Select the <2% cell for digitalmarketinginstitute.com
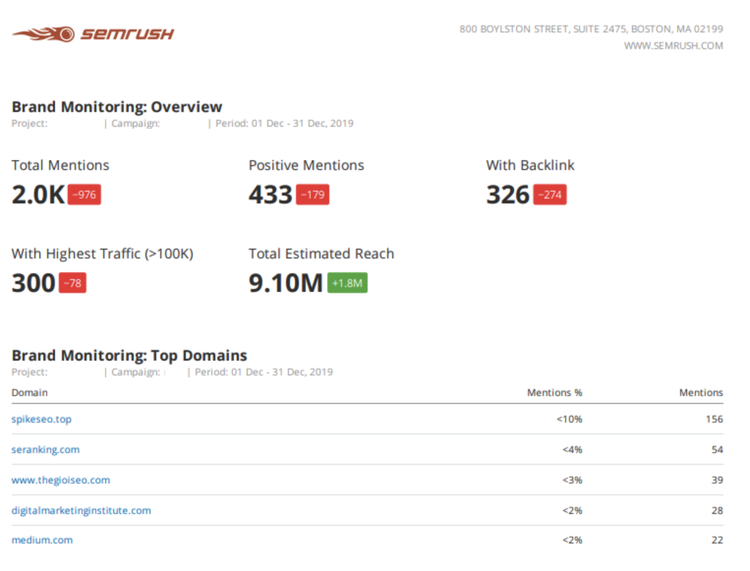The width and height of the screenshot is (750, 571). 572,511
